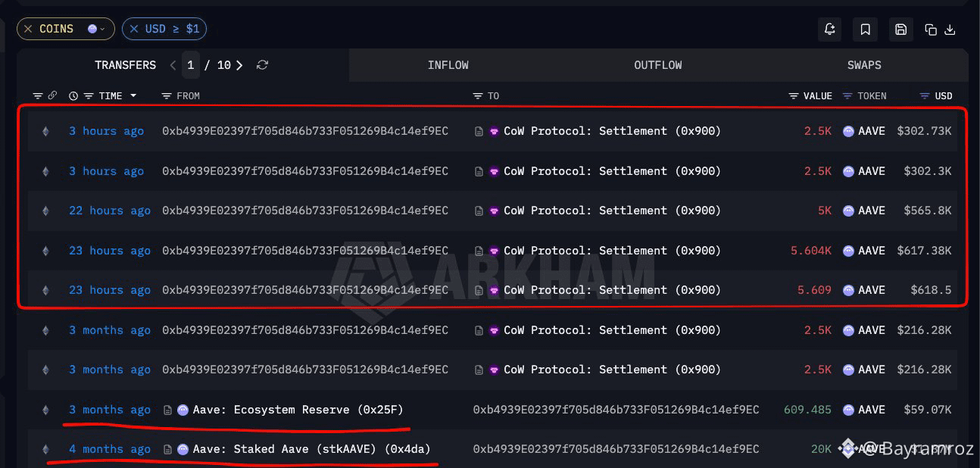This screenshot has height=468, width=980.
Task: Click AAVE token on the $302.73K row
Action: [x=864, y=131]
